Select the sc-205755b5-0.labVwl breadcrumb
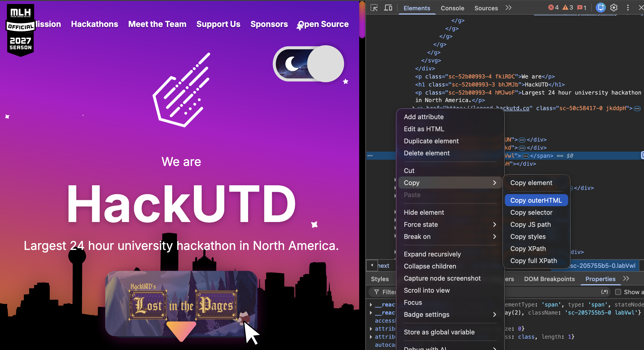 tap(602, 266)
